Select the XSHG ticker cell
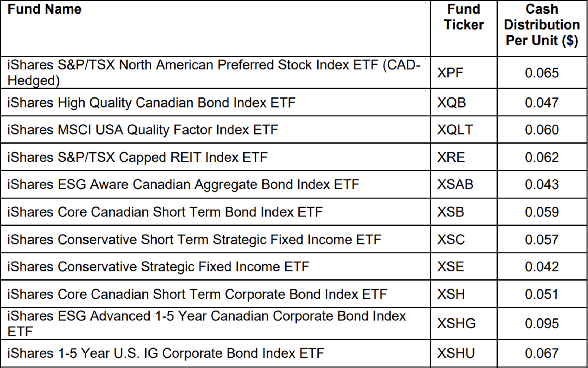This screenshot has width=588, height=368. [456, 324]
